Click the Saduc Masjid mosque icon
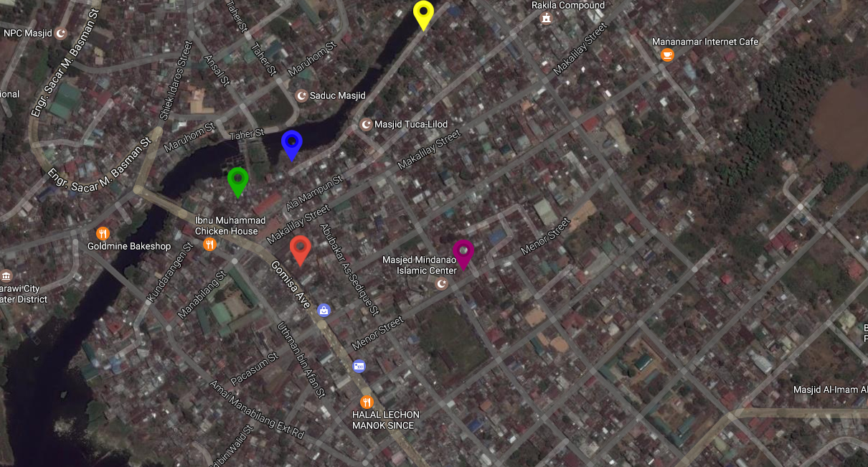868x467 pixels. click(x=302, y=95)
